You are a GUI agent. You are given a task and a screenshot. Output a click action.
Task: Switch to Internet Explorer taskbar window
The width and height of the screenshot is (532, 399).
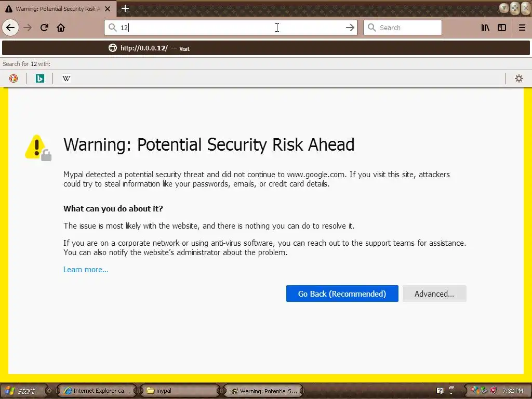coord(97,391)
